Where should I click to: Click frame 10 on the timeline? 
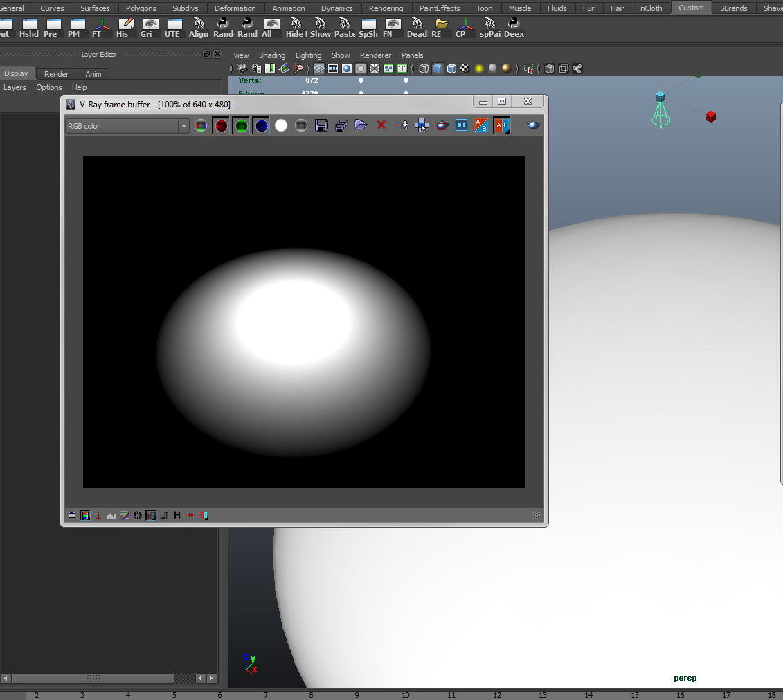coord(406,695)
